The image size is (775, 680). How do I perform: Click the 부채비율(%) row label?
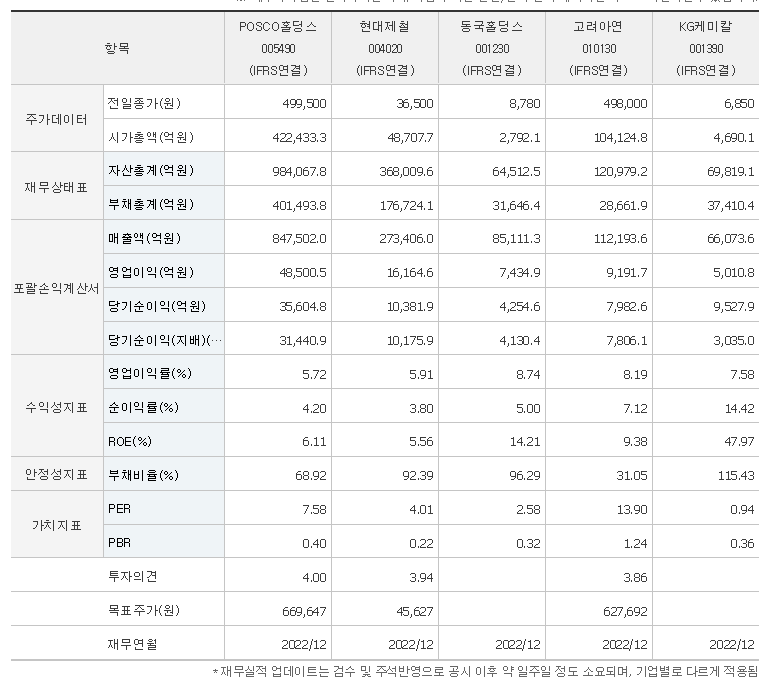coord(143,475)
